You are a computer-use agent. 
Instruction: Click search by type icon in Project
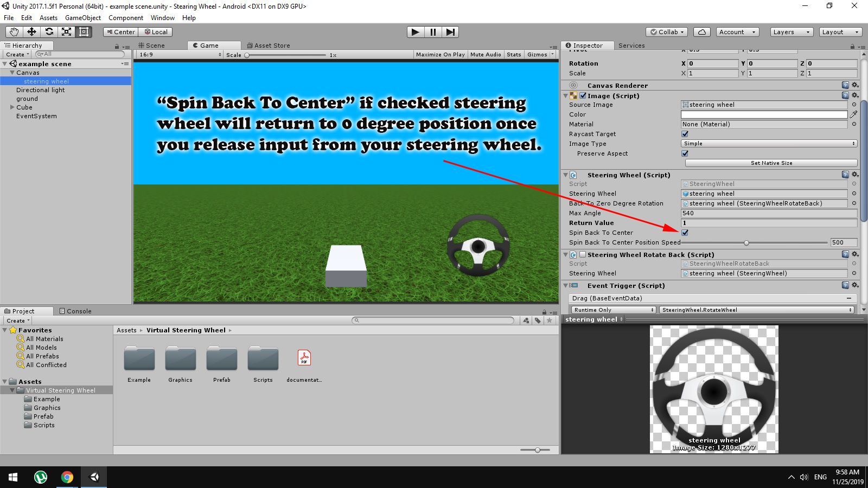526,320
